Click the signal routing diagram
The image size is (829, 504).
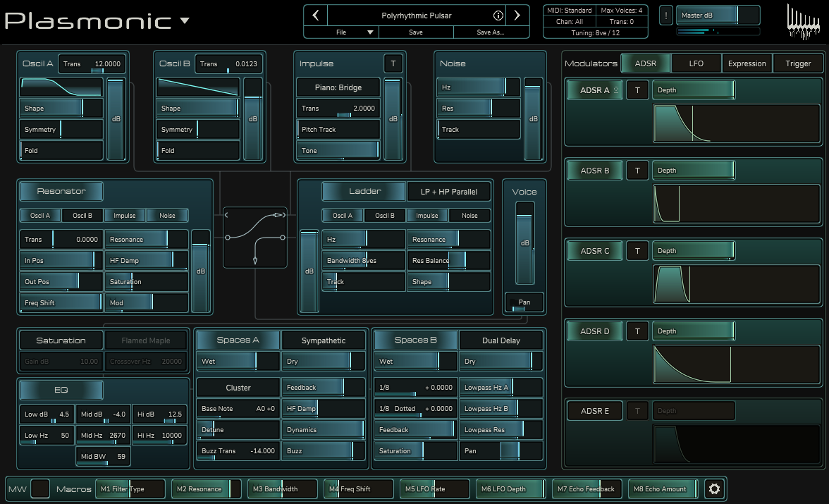[x=254, y=238]
